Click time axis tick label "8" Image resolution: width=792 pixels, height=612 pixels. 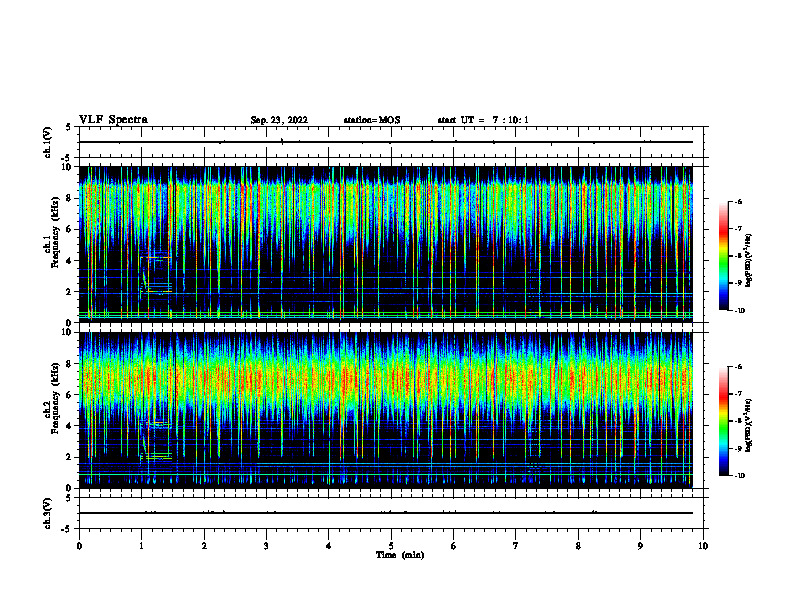click(x=578, y=546)
